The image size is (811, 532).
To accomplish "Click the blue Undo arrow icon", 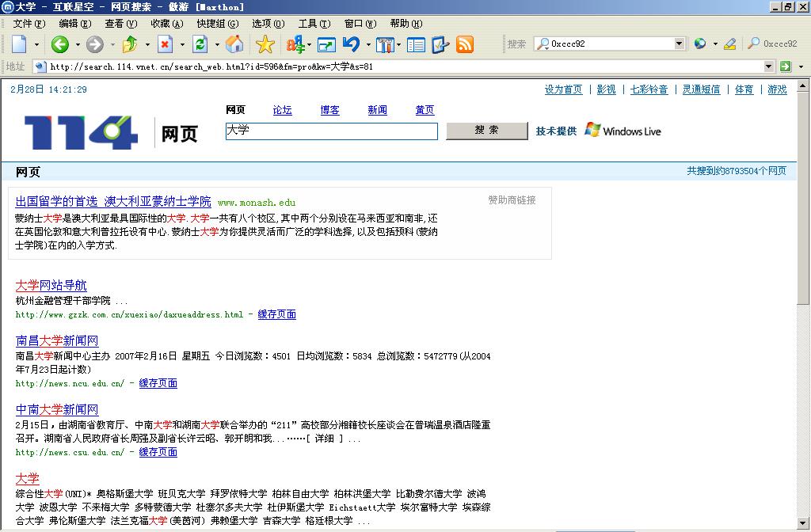I will pos(351,45).
